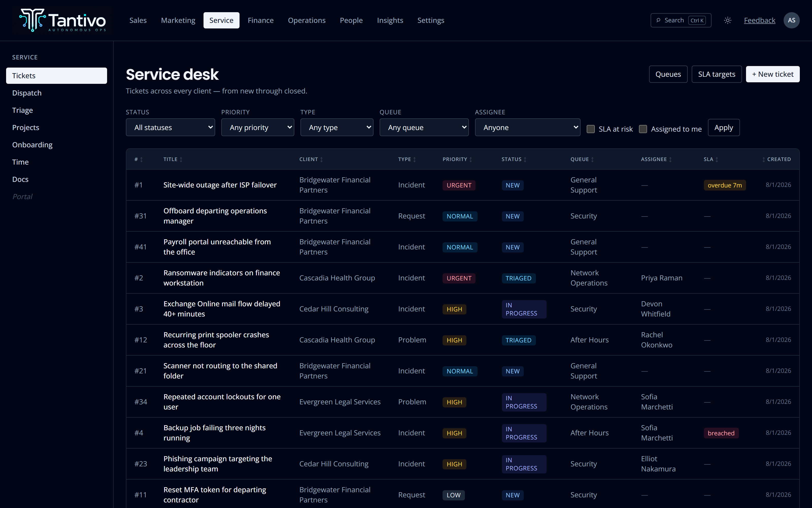
Task: Sort table by Status column
Action: click(514, 159)
